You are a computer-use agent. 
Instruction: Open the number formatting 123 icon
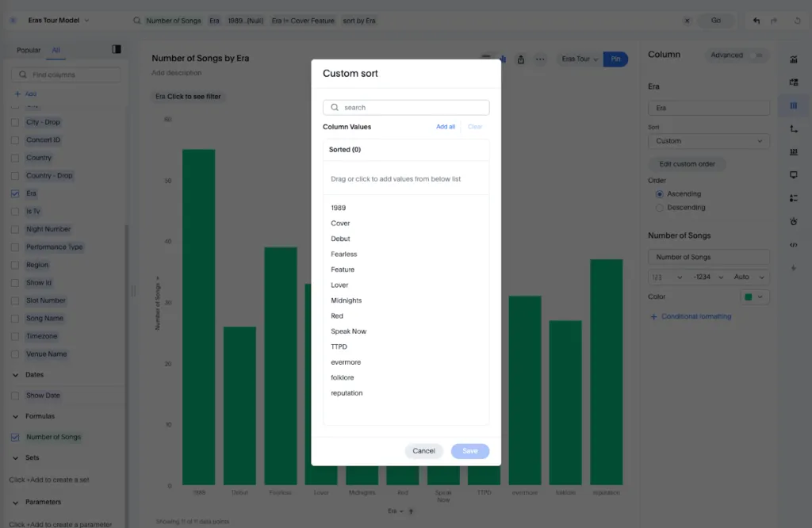794,151
